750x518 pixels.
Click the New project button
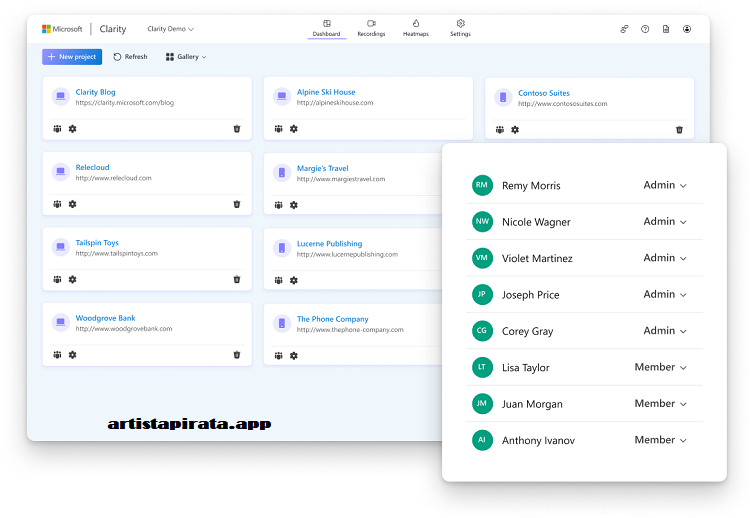(72, 56)
